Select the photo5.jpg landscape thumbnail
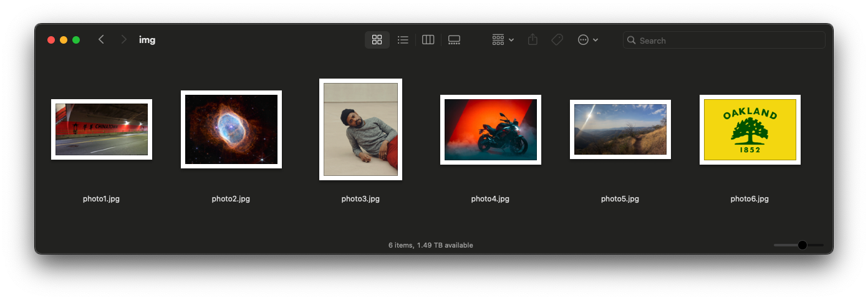 click(x=620, y=129)
